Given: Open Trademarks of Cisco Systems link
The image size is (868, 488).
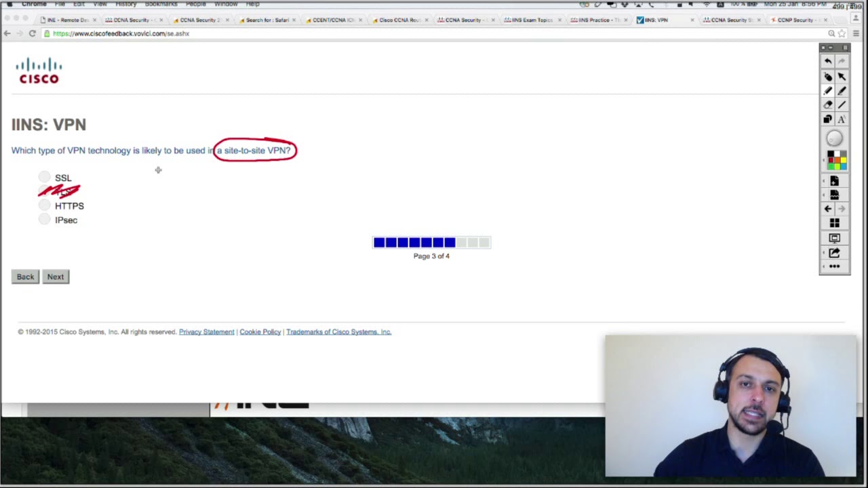Looking at the screenshot, I should click(x=338, y=331).
